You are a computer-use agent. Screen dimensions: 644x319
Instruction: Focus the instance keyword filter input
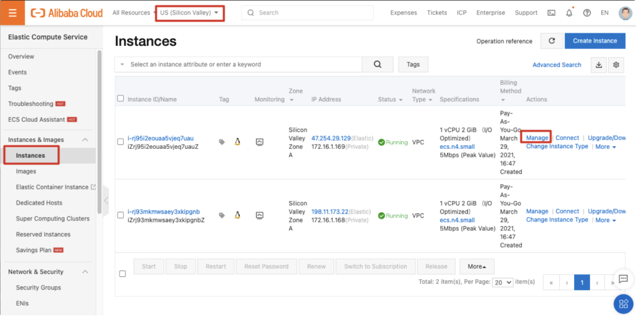click(245, 65)
